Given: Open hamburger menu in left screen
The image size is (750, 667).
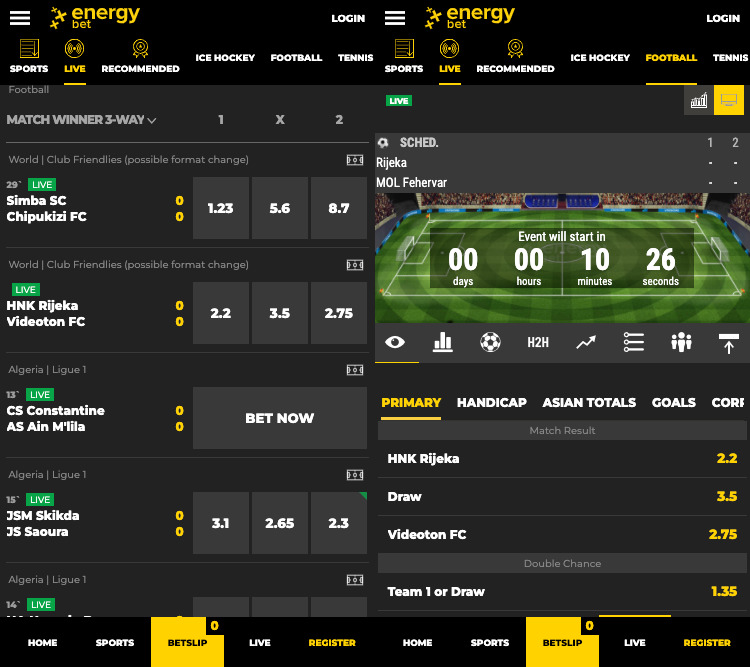Looking at the screenshot, I should pos(20,18).
